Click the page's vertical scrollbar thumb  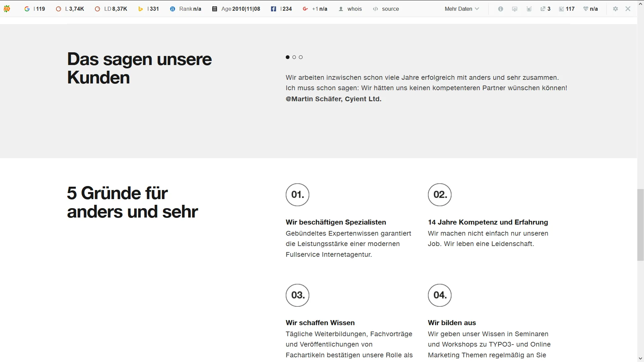pos(640,225)
